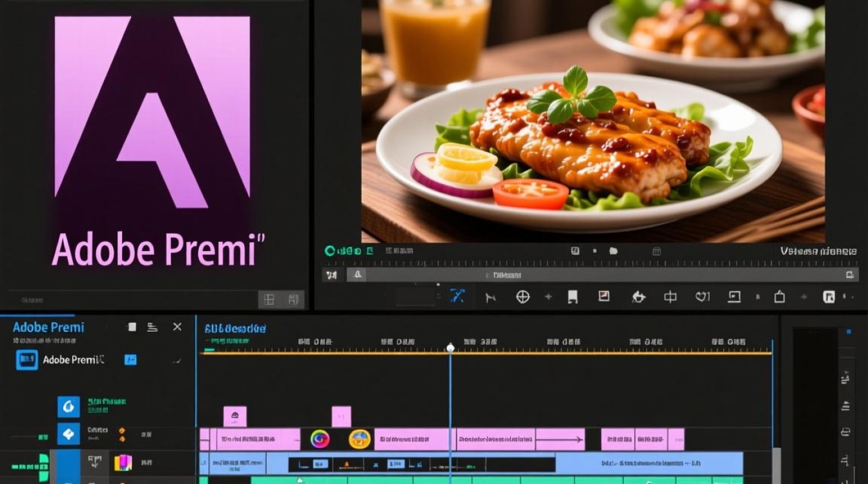Click the divided-square icon in the monitor toolbar
Image resolution: width=868 pixels, height=484 pixels.
click(x=671, y=297)
